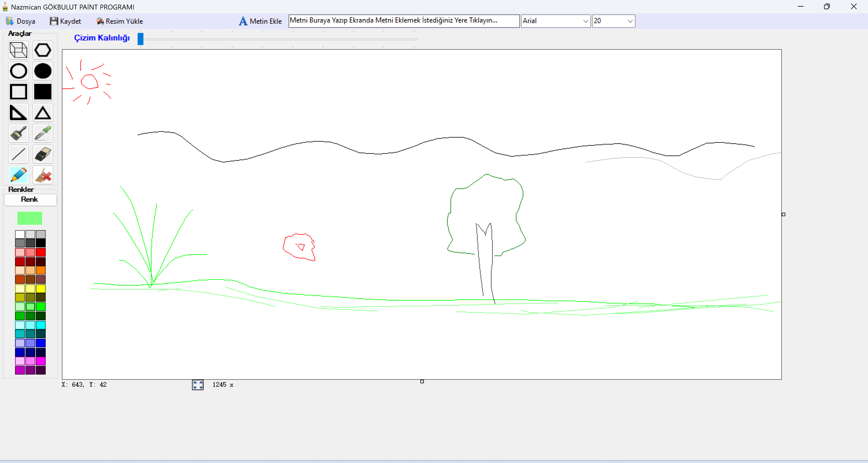The image size is (868, 463).
Task: Open the Arial font dropdown
Action: pyautogui.click(x=585, y=21)
